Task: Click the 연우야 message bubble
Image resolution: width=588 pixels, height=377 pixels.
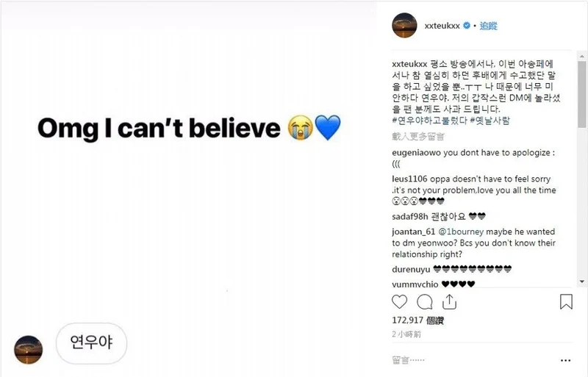Action: click(91, 342)
